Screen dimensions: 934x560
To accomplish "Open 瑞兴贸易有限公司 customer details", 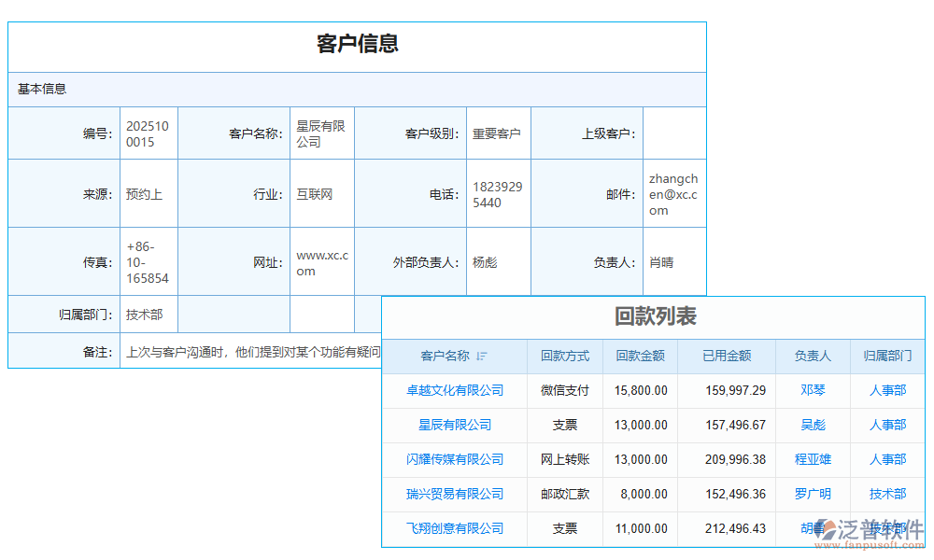I will tap(454, 494).
